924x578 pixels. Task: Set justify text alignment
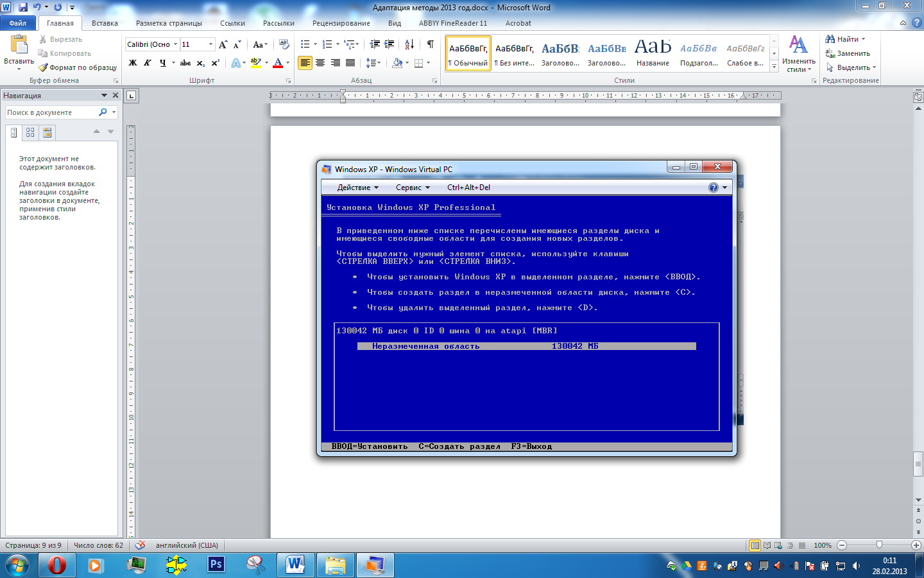tap(350, 63)
